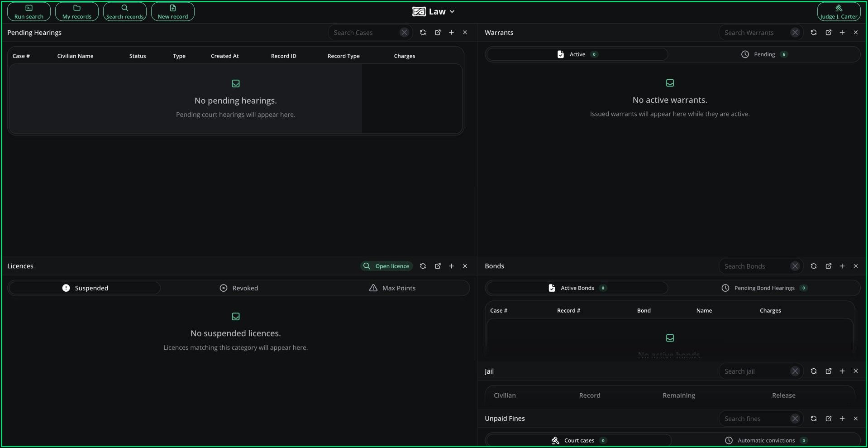Refresh the Jail panel
The width and height of the screenshot is (868, 448).
pos(814,371)
